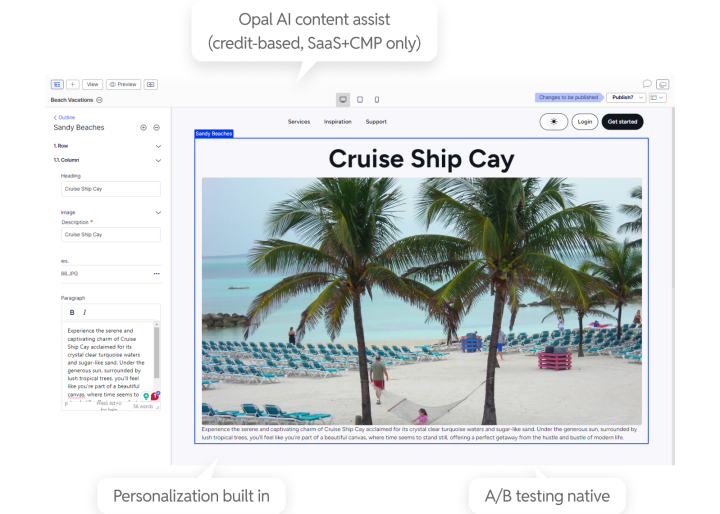Collapse the 1. Row section chevron
720x514 pixels.
click(x=158, y=146)
